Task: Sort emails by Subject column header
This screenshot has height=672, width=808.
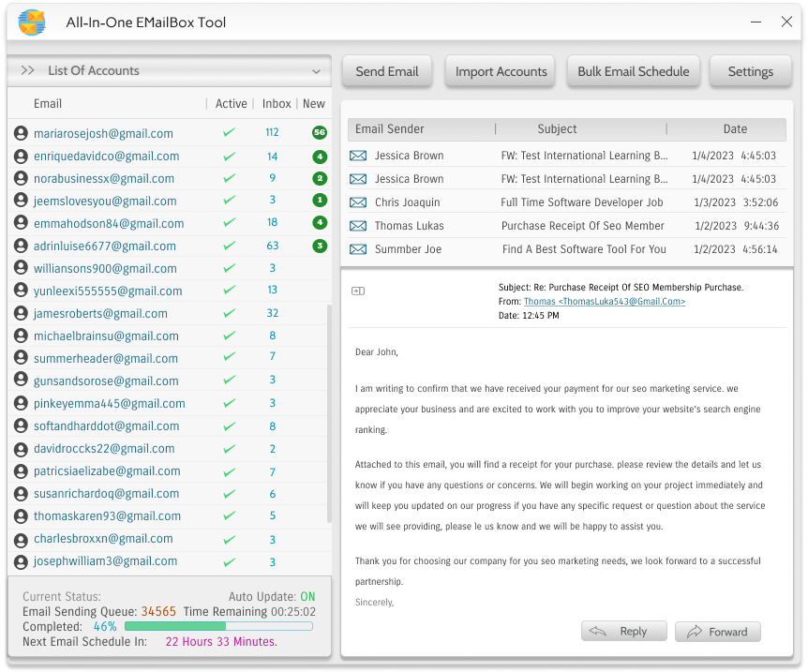Action: pos(557,129)
